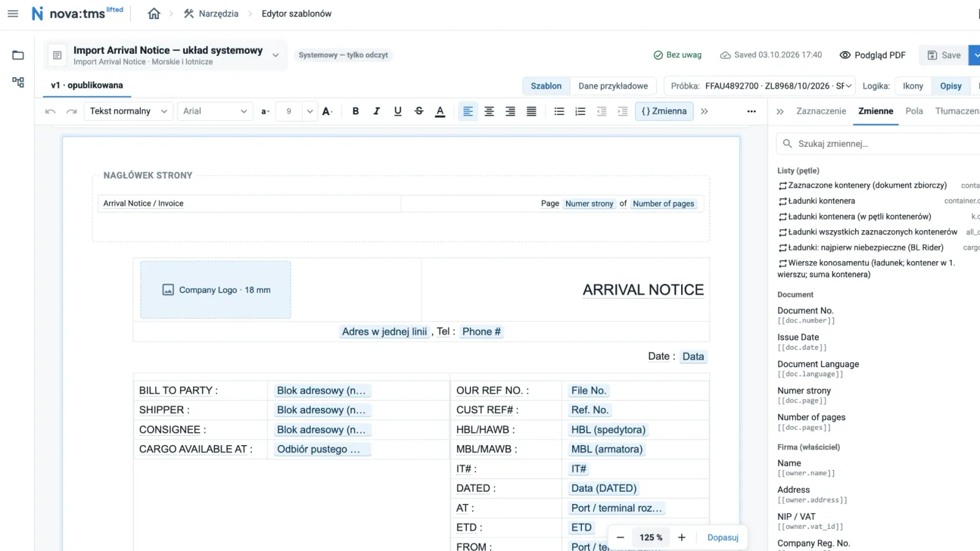Click the undo arrow icon
The height and width of the screenshot is (551, 980).
pyautogui.click(x=50, y=111)
